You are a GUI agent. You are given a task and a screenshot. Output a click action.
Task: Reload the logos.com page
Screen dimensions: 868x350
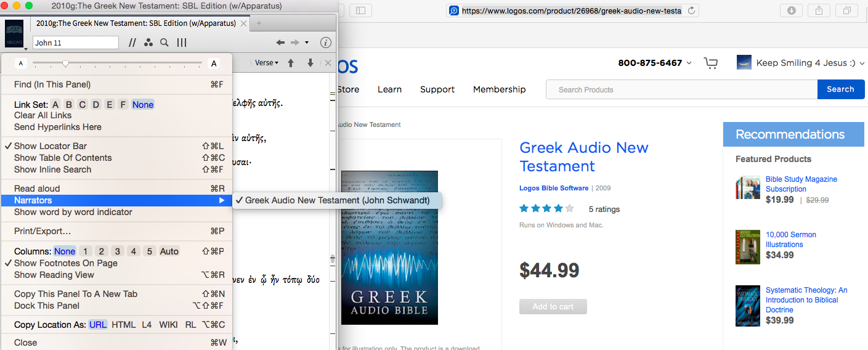(x=691, y=10)
